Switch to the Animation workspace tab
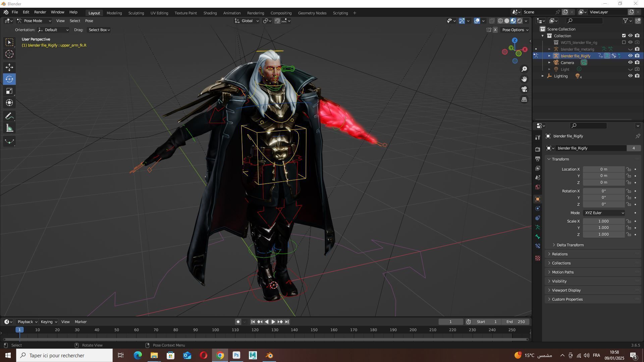The width and height of the screenshot is (644, 362). coord(232,13)
